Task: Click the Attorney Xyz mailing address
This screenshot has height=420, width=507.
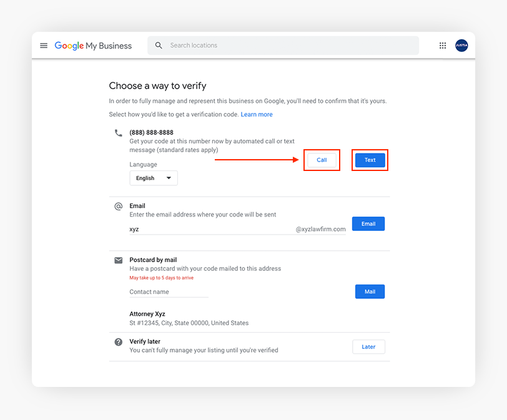Action: (189, 319)
